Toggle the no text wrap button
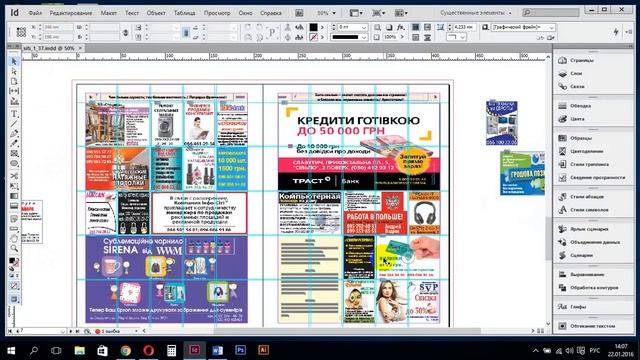 coord(416,27)
